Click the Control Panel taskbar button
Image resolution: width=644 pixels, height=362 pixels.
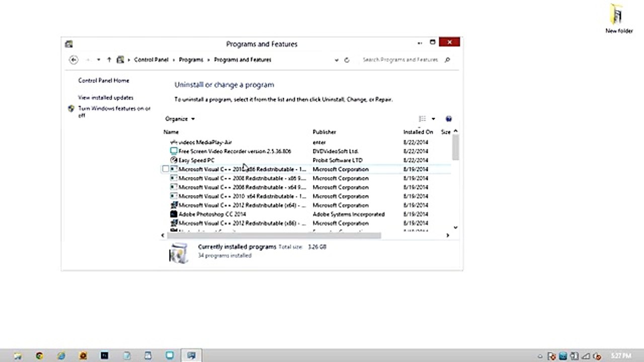click(191, 355)
